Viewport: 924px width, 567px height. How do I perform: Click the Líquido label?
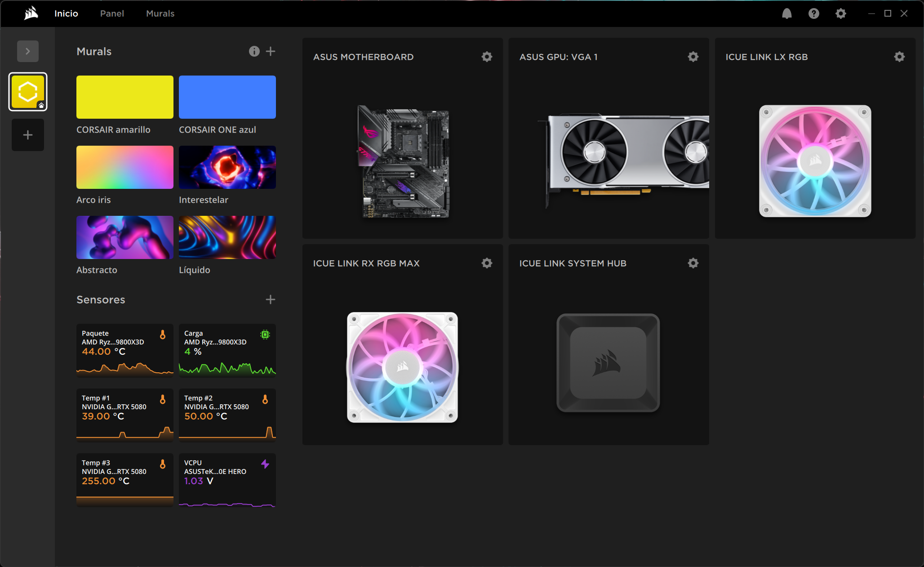[x=195, y=270]
